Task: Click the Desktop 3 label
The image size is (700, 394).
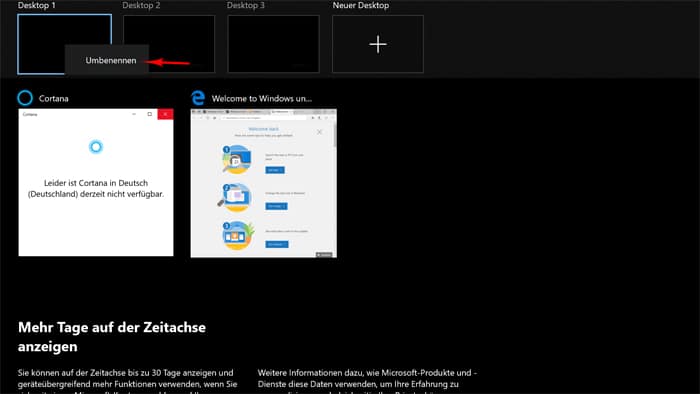Action: pyautogui.click(x=246, y=5)
